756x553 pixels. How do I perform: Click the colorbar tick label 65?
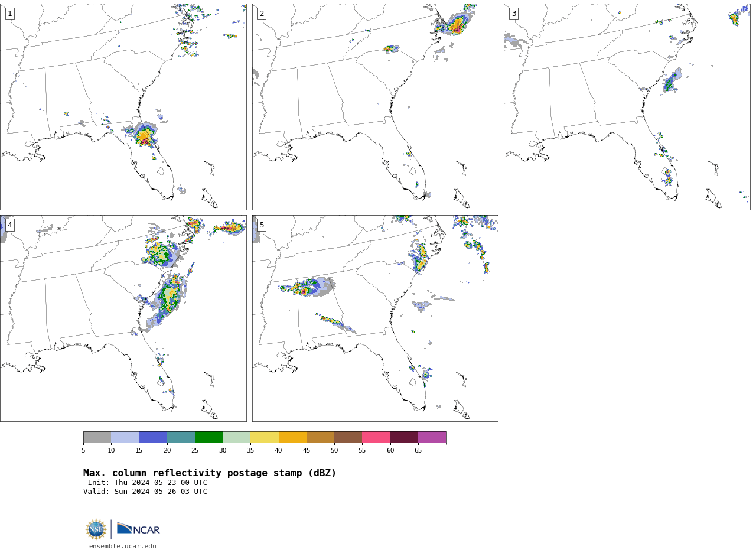tap(418, 451)
